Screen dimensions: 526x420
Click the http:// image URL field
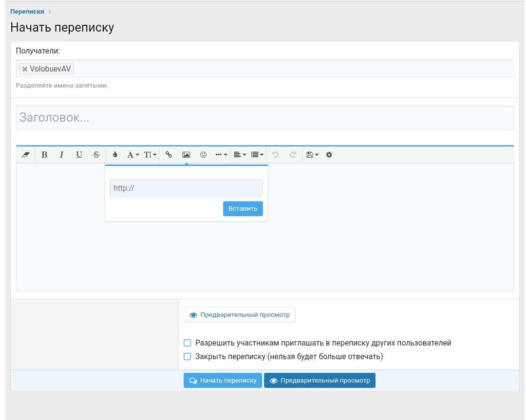(x=186, y=188)
